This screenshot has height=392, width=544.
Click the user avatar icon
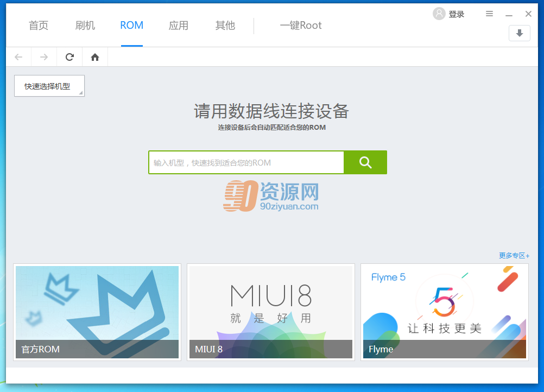pos(439,14)
